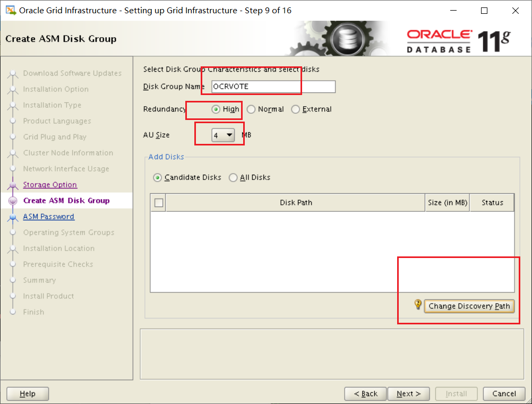Viewport: 532px width, 404px height.
Task: Open Storage Option step link
Action: [50, 185]
